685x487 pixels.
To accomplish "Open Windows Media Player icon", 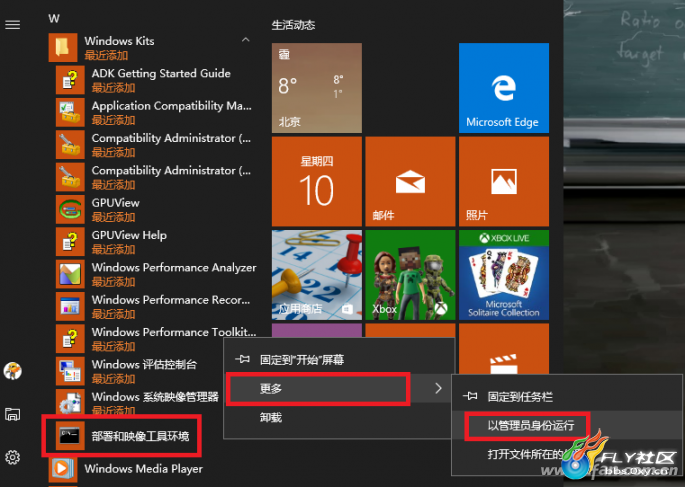I will point(63,468).
